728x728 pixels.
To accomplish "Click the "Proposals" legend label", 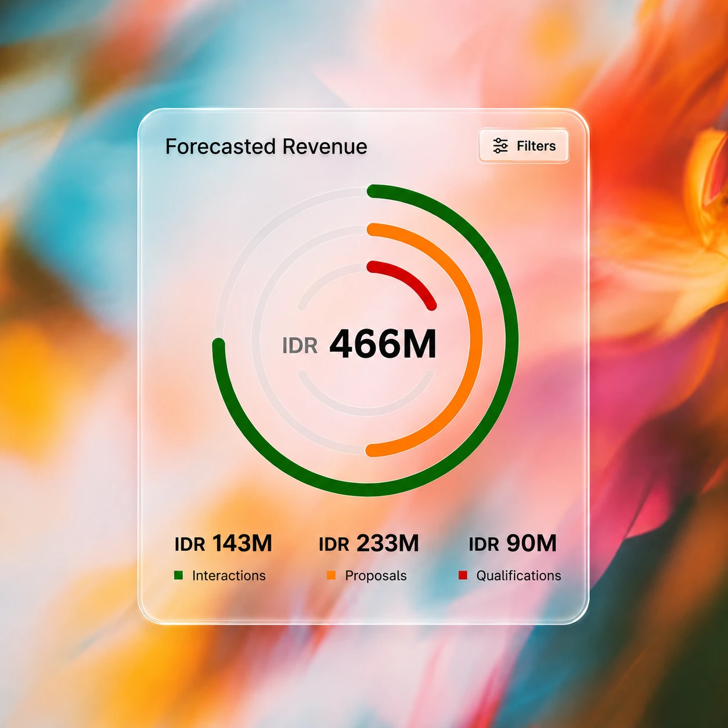I will point(376,575).
